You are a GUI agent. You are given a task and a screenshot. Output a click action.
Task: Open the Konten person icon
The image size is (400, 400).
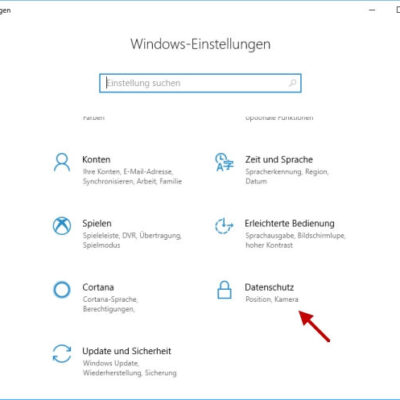click(62, 162)
